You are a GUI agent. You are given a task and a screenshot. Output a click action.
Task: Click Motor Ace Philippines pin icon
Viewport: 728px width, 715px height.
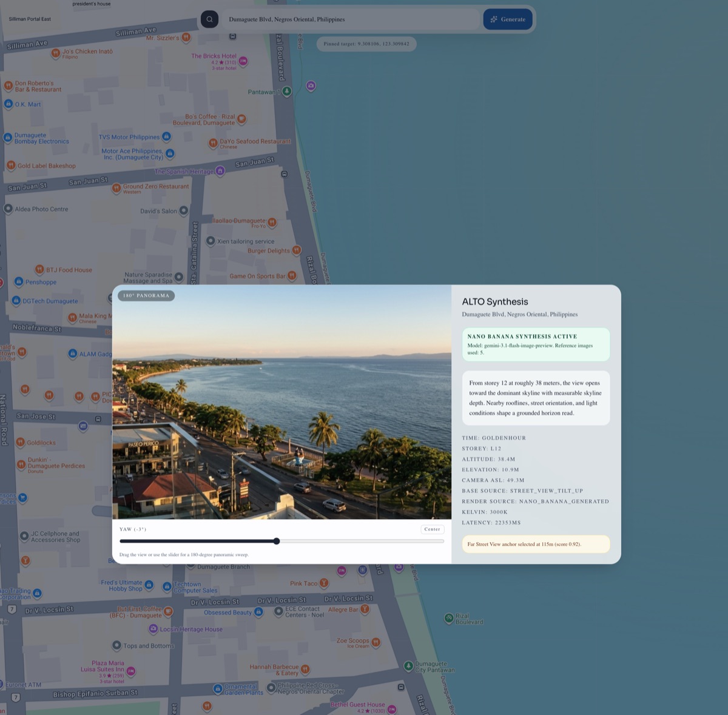point(170,153)
